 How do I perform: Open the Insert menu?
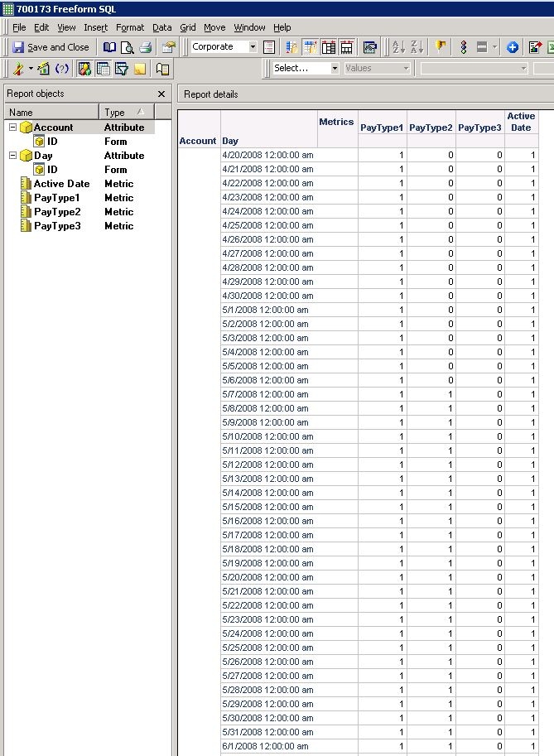click(95, 27)
